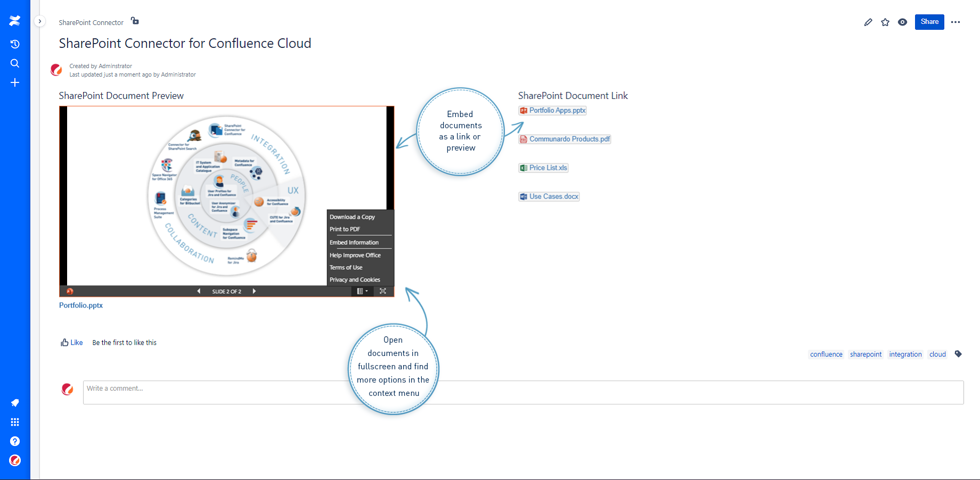Expand the collapsed sidebar with the chevron
This screenshot has width=980, height=480.
click(x=40, y=20)
